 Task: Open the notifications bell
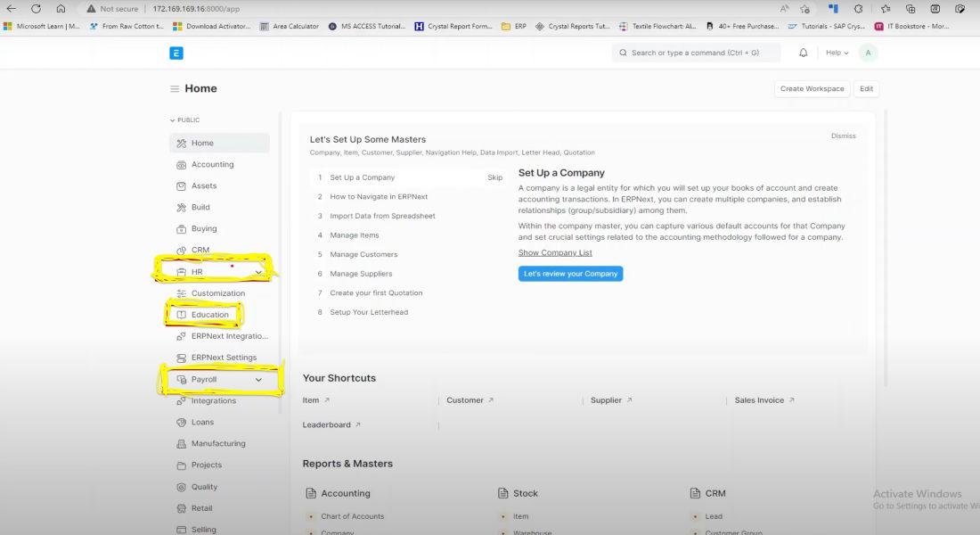[x=803, y=53]
